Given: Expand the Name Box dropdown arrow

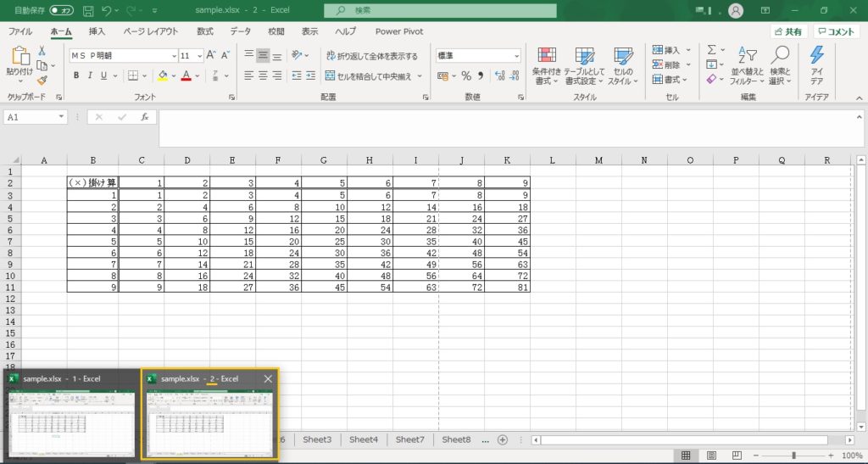Looking at the screenshot, I should coord(61,117).
